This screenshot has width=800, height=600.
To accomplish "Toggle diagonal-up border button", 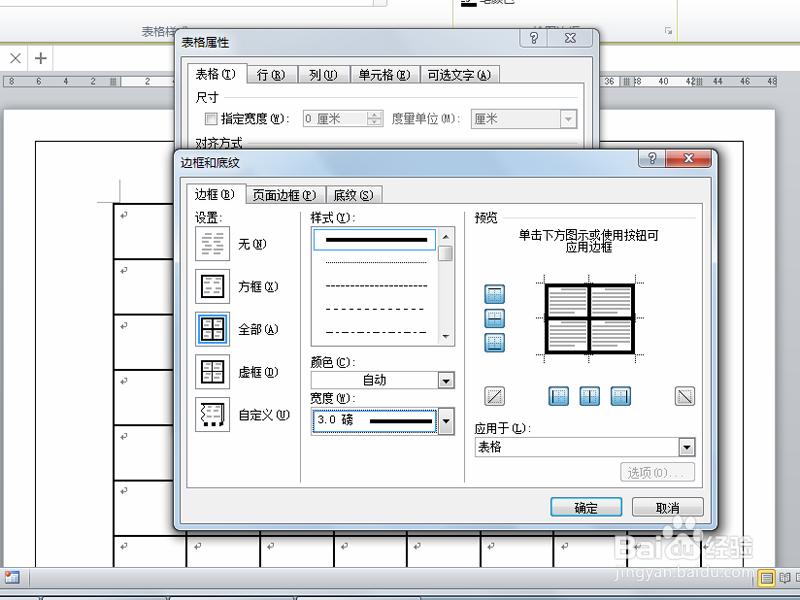I will pyautogui.click(x=494, y=396).
